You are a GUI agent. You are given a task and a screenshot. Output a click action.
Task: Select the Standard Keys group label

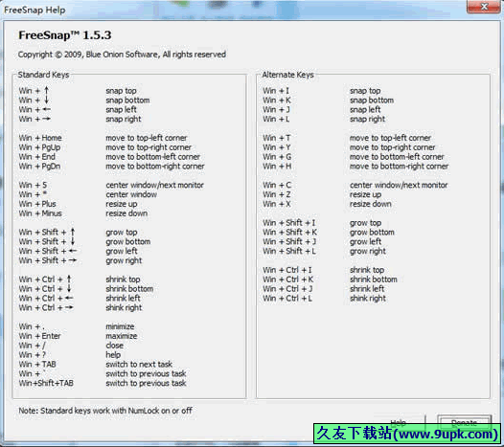(43, 75)
